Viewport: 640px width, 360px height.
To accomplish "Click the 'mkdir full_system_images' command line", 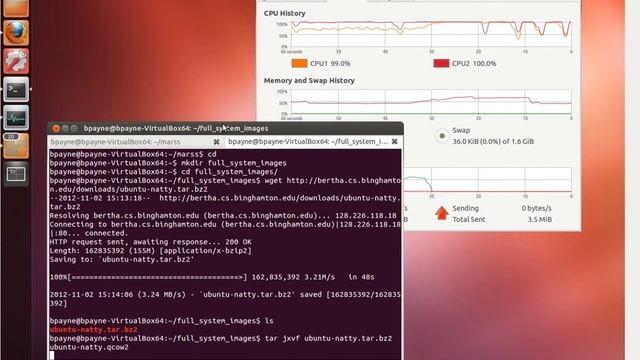I will (168, 163).
